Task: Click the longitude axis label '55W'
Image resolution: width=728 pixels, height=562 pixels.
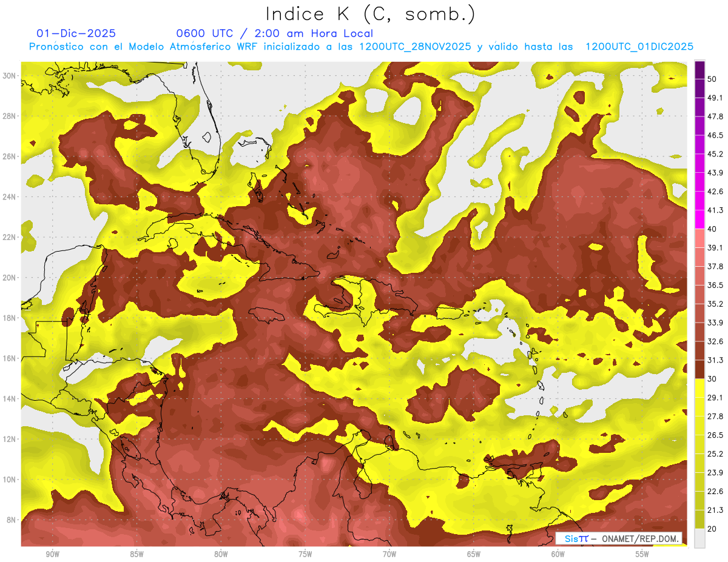Action: [x=642, y=554]
